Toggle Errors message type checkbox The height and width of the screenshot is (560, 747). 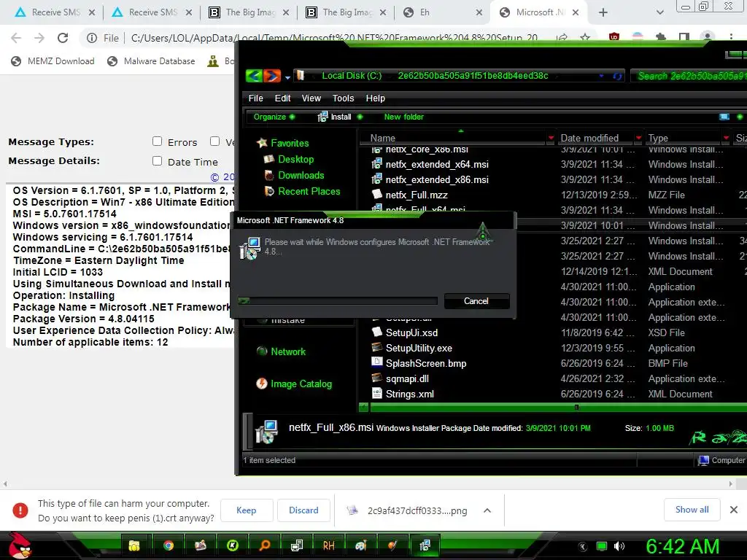pyautogui.click(x=158, y=141)
